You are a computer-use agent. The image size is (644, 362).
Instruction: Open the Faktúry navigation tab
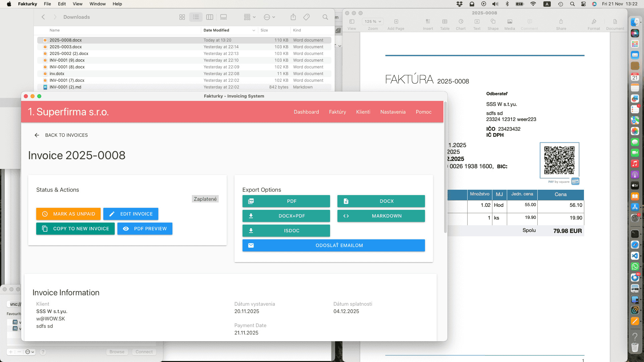(337, 112)
